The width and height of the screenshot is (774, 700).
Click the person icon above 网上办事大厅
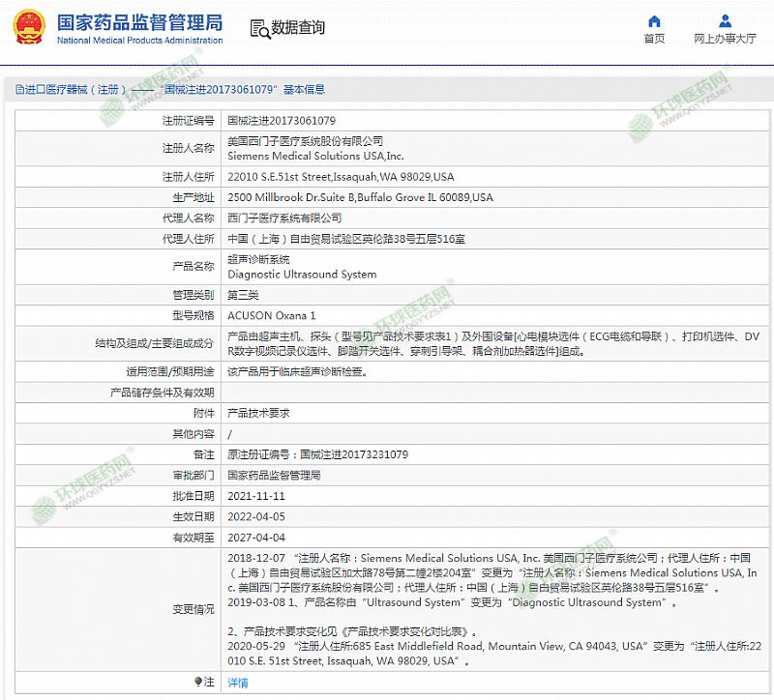coord(725,21)
